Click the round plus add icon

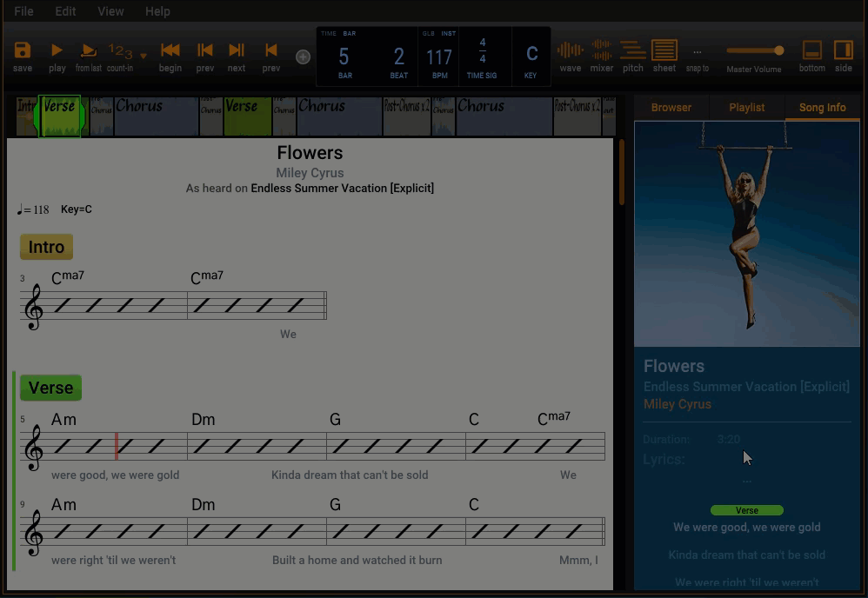pyautogui.click(x=303, y=56)
